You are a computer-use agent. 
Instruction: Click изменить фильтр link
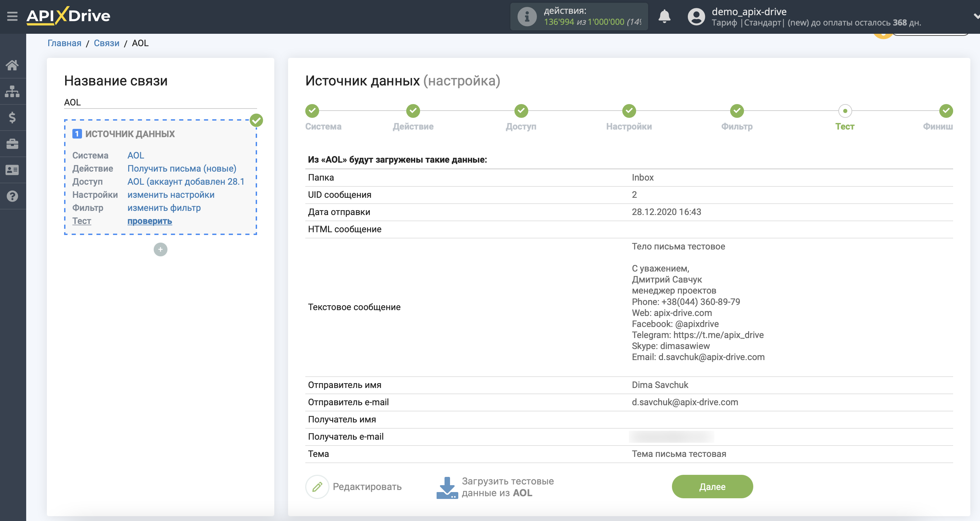(x=164, y=208)
